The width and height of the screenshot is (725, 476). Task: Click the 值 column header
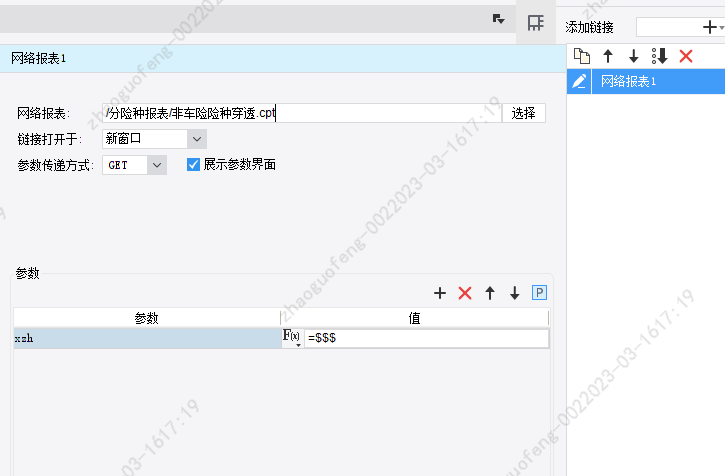pos(414,318)
